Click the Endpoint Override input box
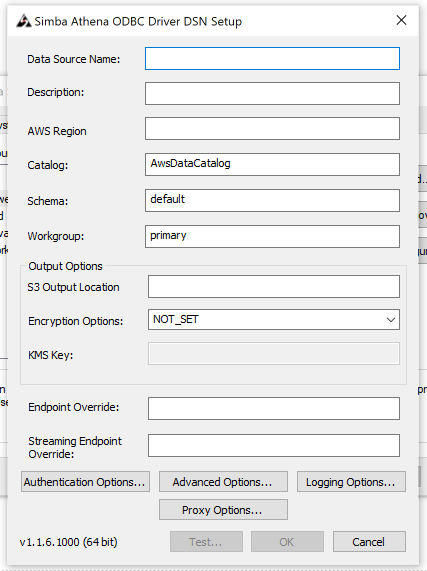Screen dimensions: 427x571 pos(274,409)
